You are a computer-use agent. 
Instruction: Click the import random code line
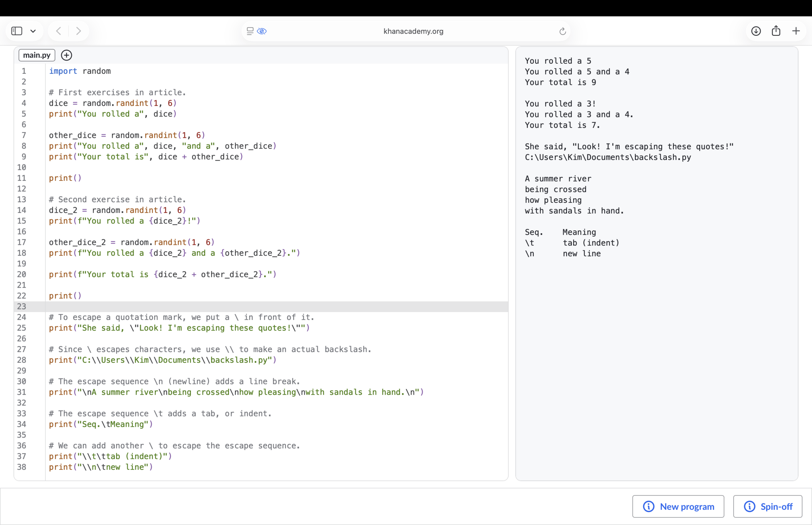pos(80,71)
